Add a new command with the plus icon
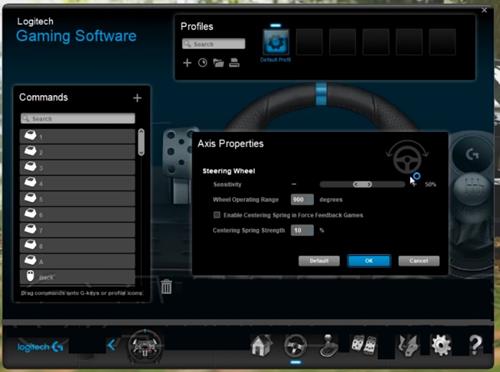 click(137, 98)
